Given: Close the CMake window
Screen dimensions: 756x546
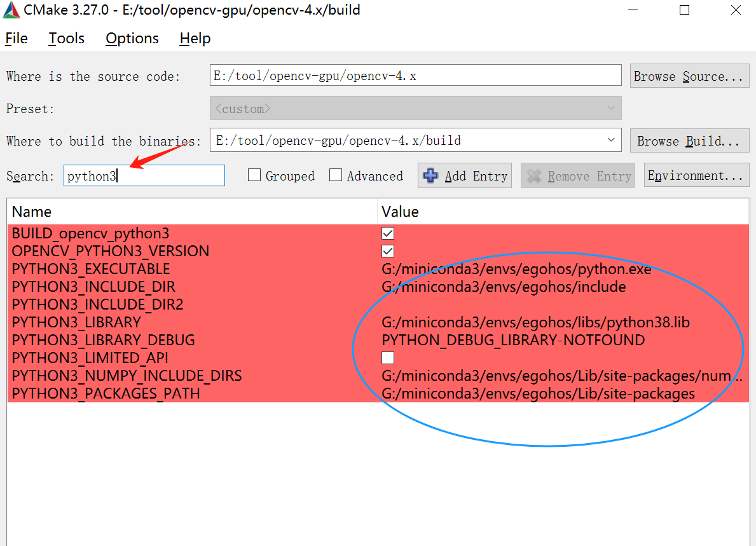Looking at the screenshot, I should pos(735,10).
